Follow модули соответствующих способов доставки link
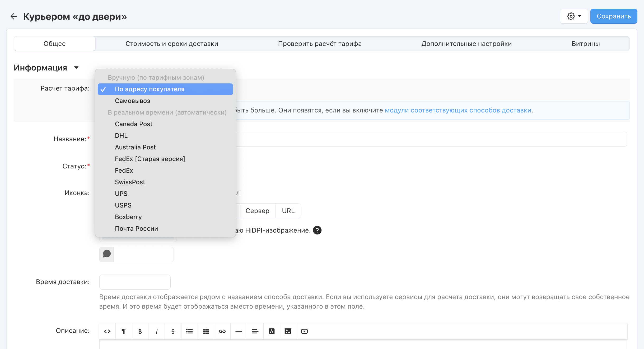The height and width of the screenshot is (349, 644). pos(458,110)
